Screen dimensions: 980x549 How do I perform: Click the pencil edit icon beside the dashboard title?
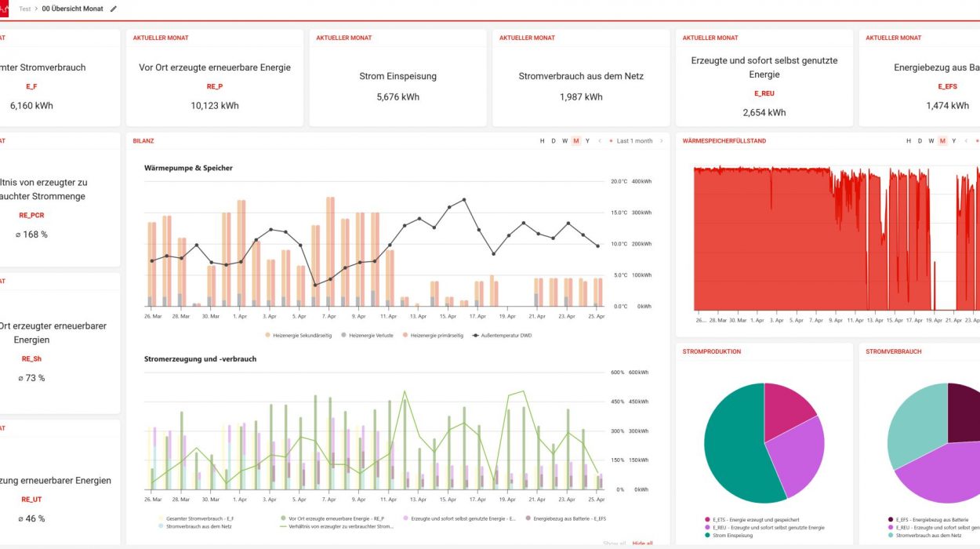click(x=114, y=9)
